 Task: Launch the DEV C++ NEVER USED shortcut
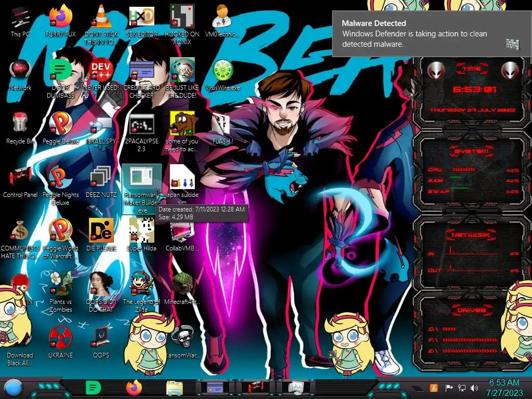coord(101,74)
